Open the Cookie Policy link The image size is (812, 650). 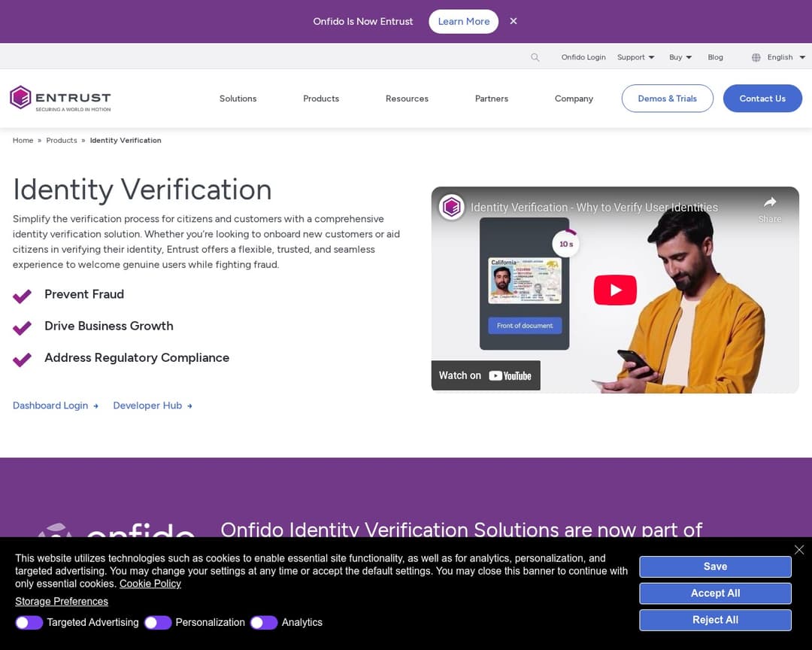point(150,584)
